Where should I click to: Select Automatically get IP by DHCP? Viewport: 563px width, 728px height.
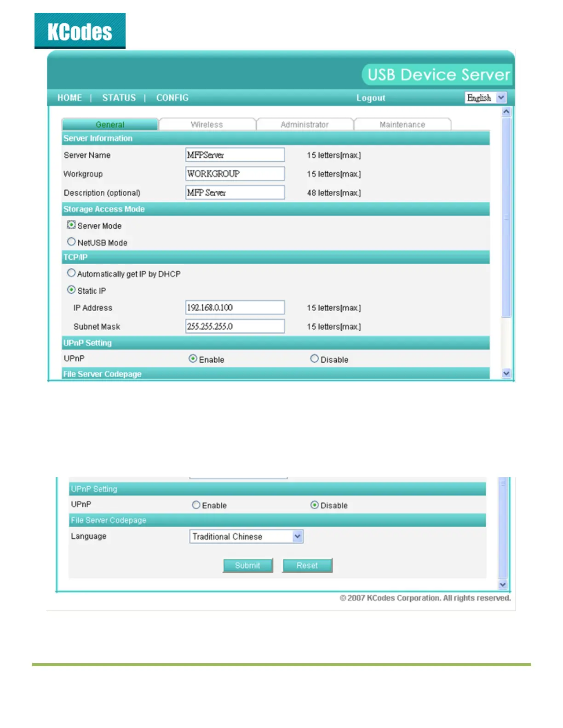(x=71, y=273)
